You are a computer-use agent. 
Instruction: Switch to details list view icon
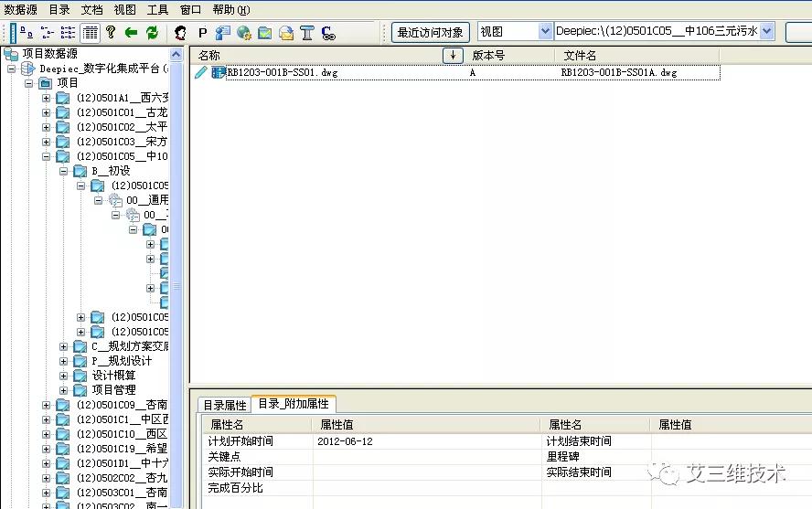(x=90, y=32)
